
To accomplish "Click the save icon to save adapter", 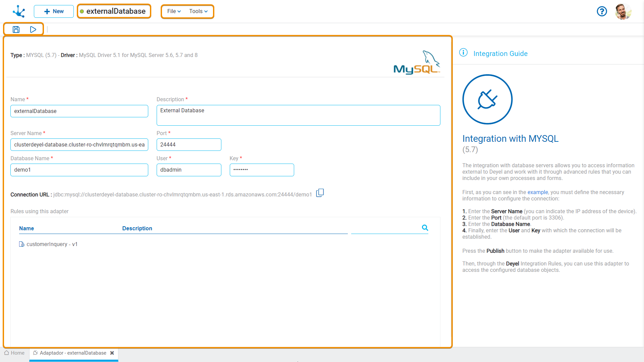I will click(x=15, y=29).
